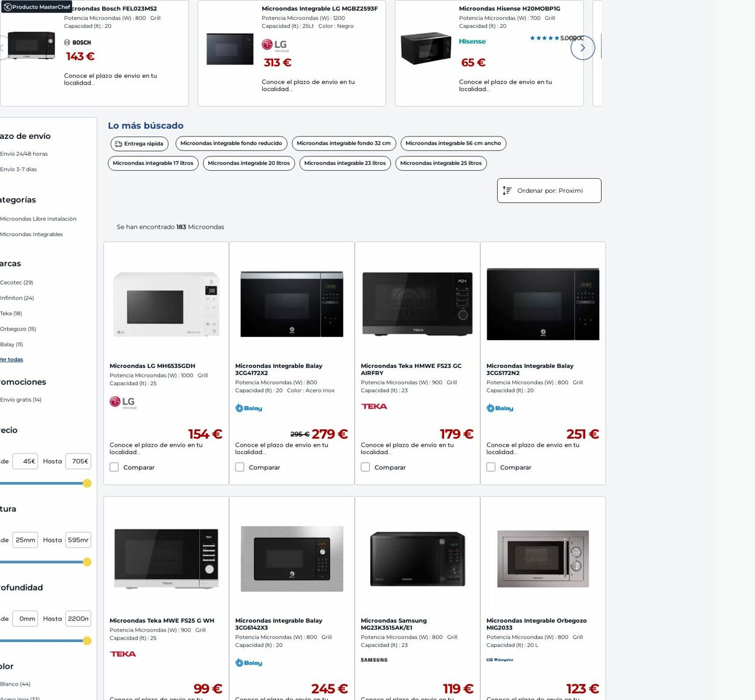Click the Balay logo under 3CG6142X3
The image size is (755, 700).
(249, 663)
